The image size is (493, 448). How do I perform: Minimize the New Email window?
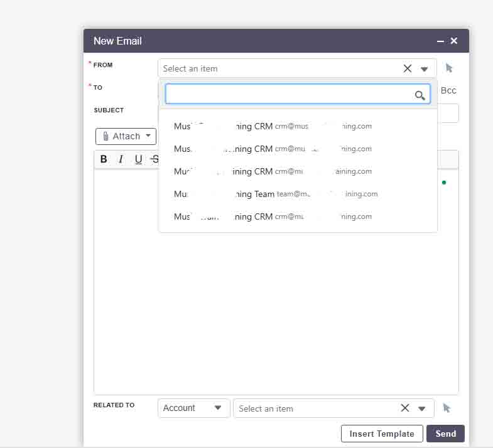(x=440, y=41)
